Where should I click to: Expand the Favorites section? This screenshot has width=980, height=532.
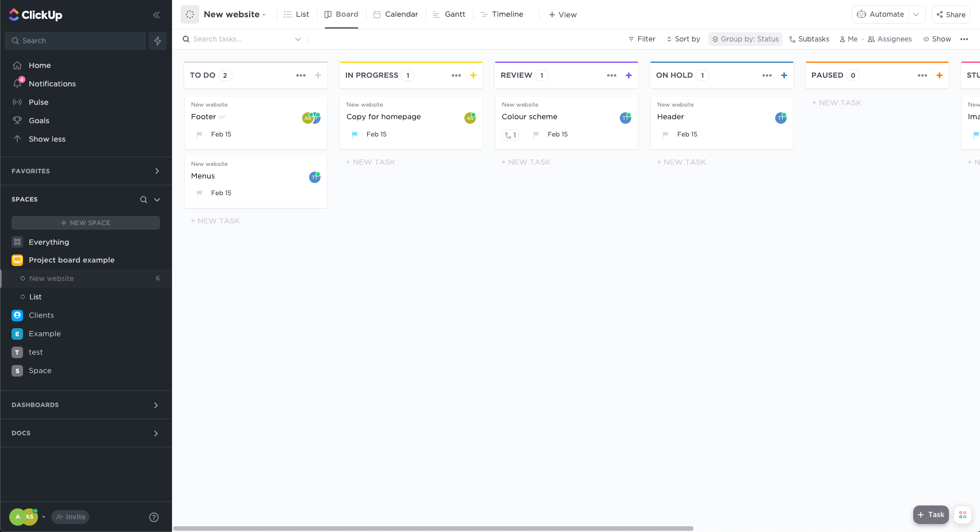(157, 171)
